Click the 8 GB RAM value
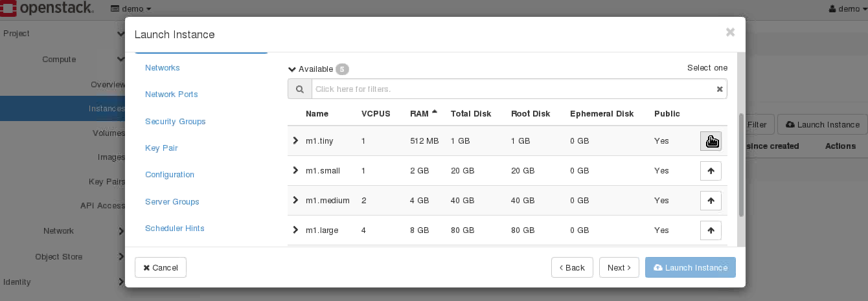 click(420, 230)
